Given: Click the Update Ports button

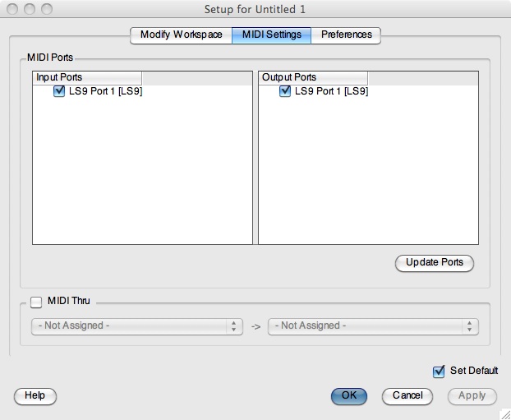Looking at the screenshot, I should (x=435, y=263).
